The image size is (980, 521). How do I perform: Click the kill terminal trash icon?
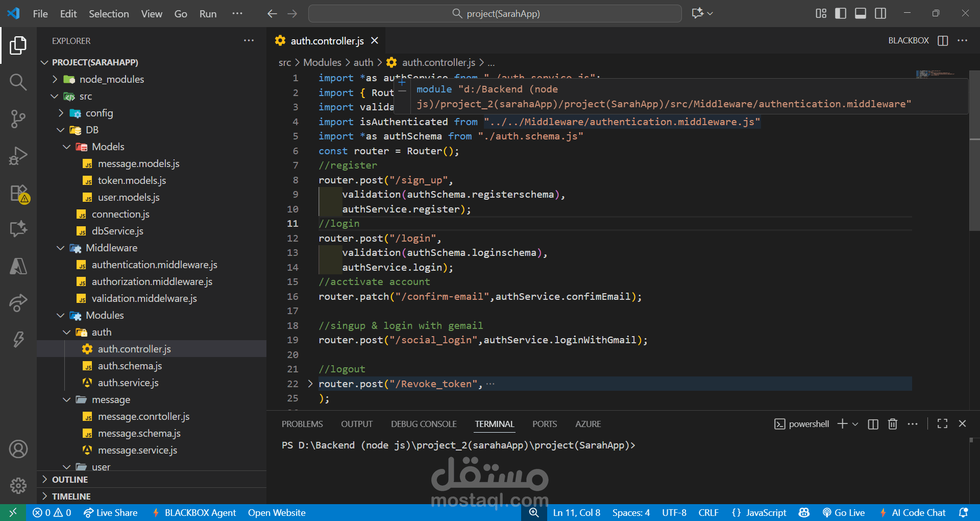point(892,423)
